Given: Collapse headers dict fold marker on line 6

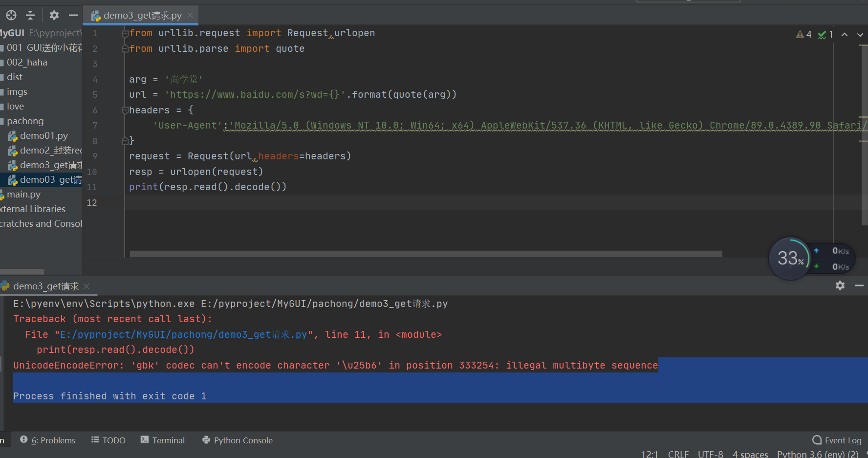Looking at the screenshot, I should point(125,110).
